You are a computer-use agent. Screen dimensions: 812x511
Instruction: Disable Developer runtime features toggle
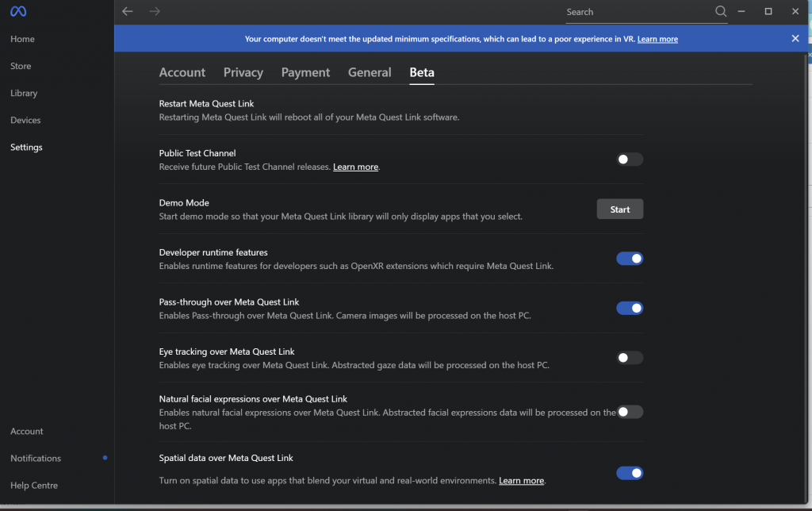tap(629, 258)
